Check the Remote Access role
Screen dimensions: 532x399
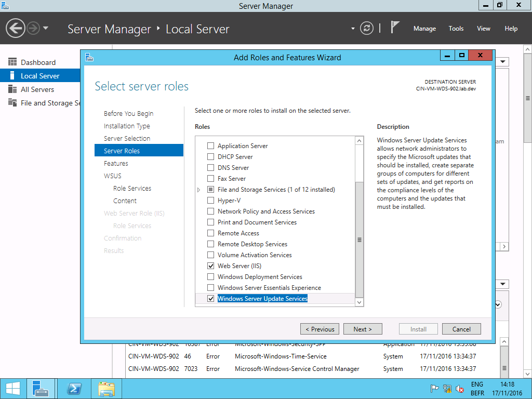(x=211, y=233)
